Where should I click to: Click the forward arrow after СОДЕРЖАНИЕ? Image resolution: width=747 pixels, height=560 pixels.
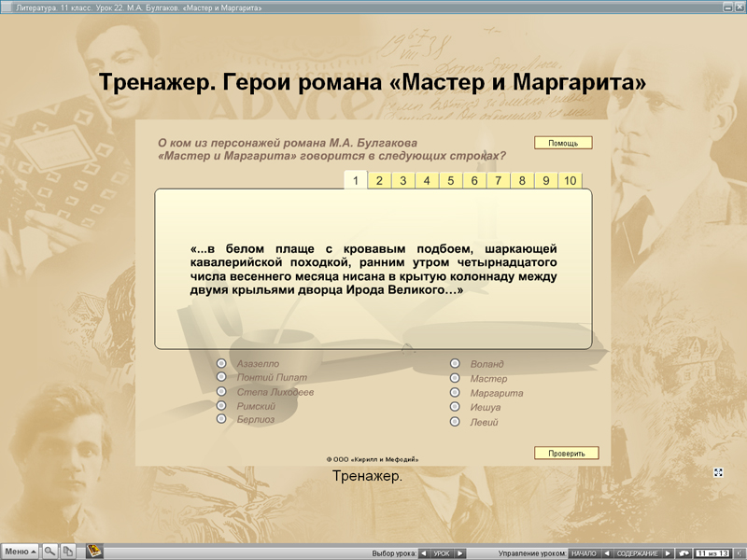click(x=668, y=552)
